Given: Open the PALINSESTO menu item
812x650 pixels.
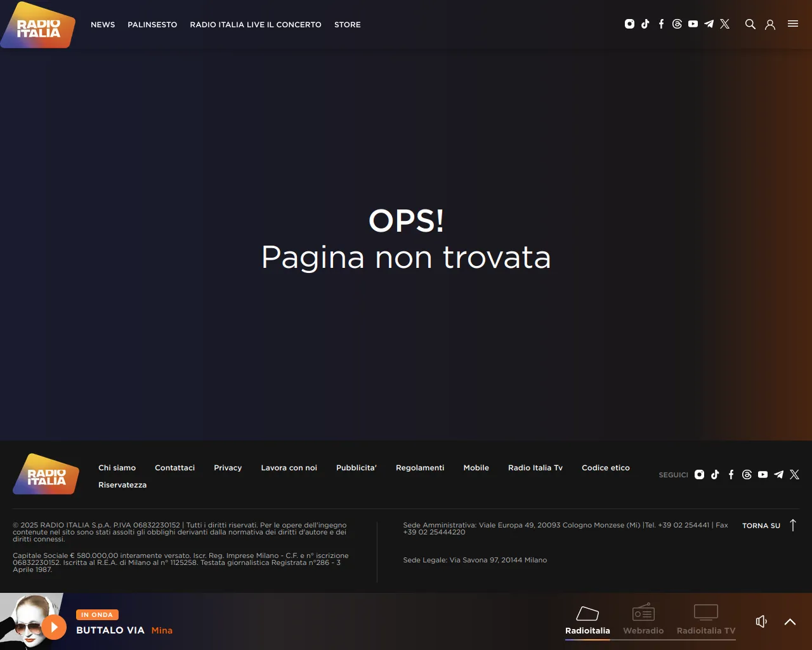Looking at the screenshot, I should pyautogui.click(x=152, y=25).
